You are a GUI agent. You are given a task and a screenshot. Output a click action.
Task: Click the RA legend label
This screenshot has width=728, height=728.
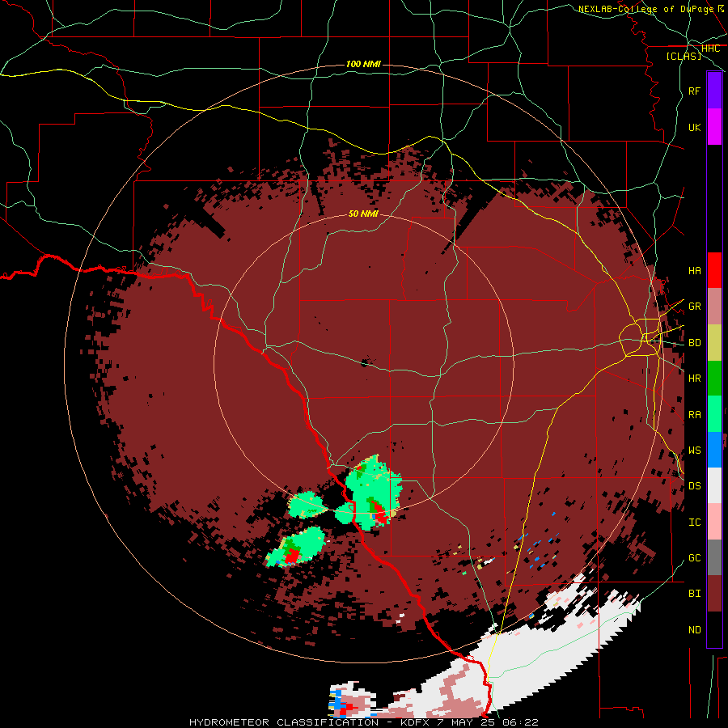click(694, 415)
